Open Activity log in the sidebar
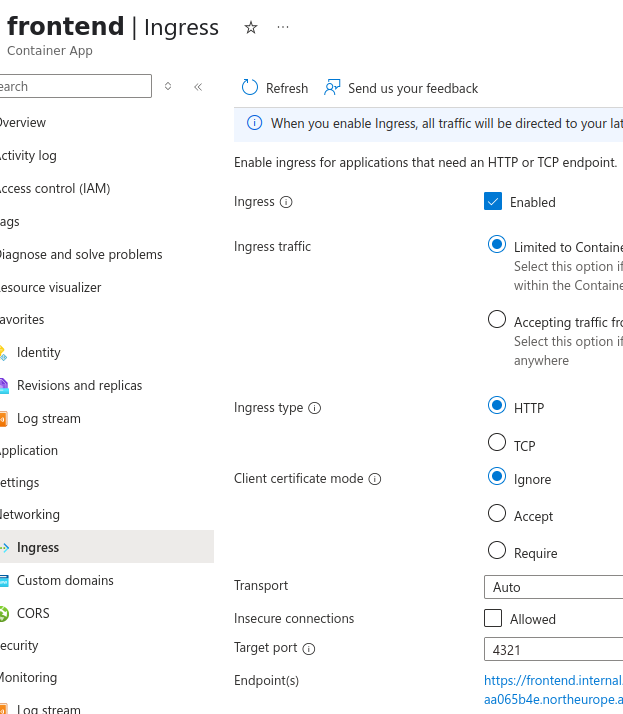Screen dimensions: 623x714 [28, 156]
